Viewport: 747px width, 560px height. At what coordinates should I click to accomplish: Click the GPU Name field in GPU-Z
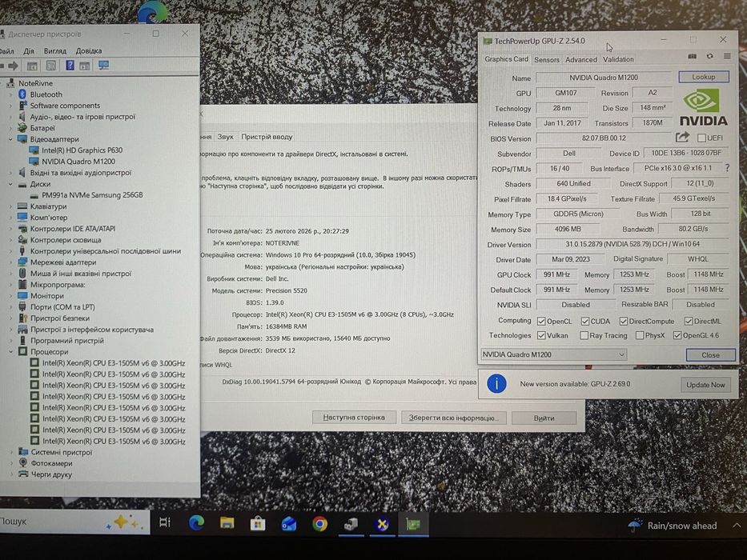[x=604, y=77]
